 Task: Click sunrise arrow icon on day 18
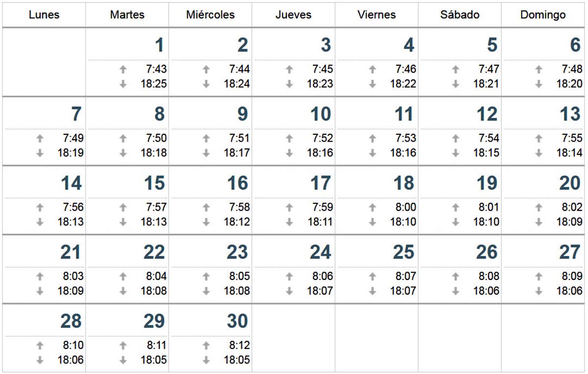[x=372, y=208]
